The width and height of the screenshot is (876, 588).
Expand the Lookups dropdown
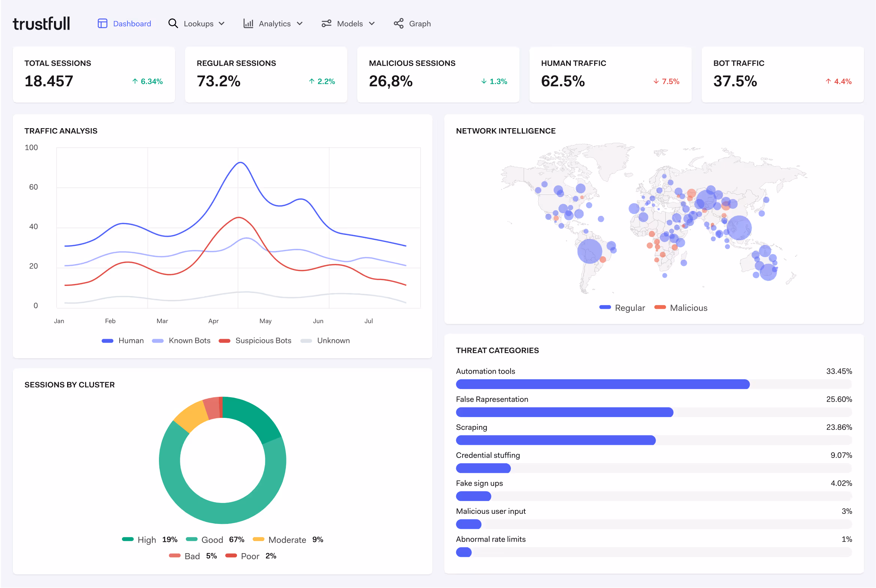222,23
